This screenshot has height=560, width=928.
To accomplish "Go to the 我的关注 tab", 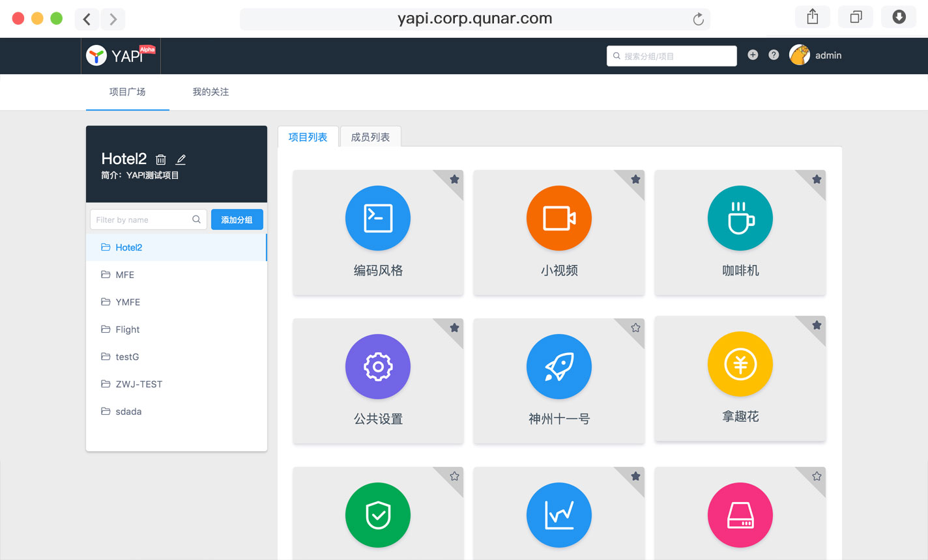I will click(210, 92).
